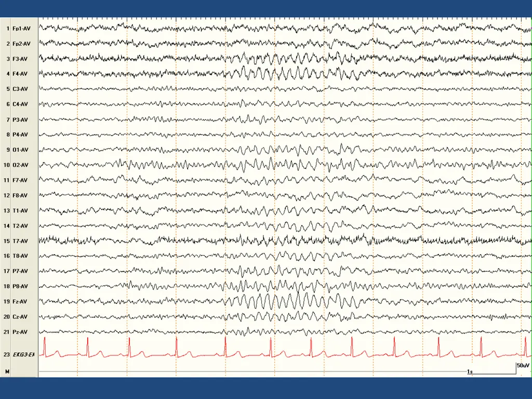Screen dimensions: 532x399
Task: Select channel label O1-AV
Action: (x=20, y=150)
